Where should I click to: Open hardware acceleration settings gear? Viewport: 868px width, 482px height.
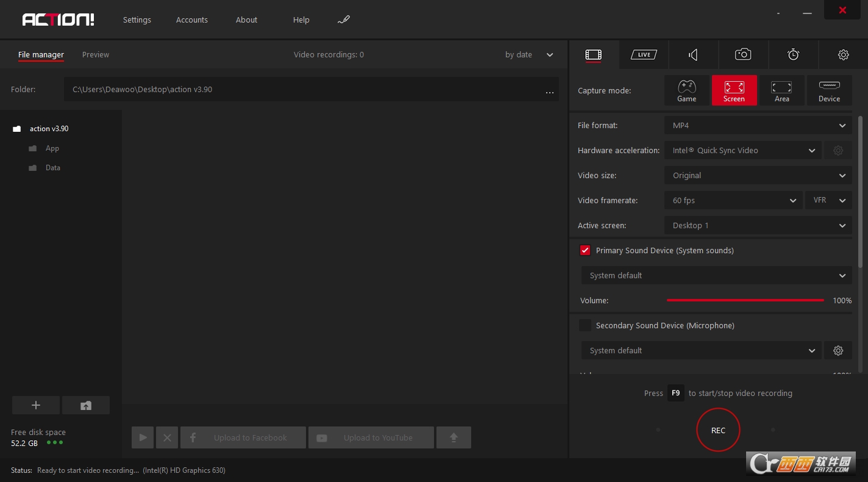838,150
